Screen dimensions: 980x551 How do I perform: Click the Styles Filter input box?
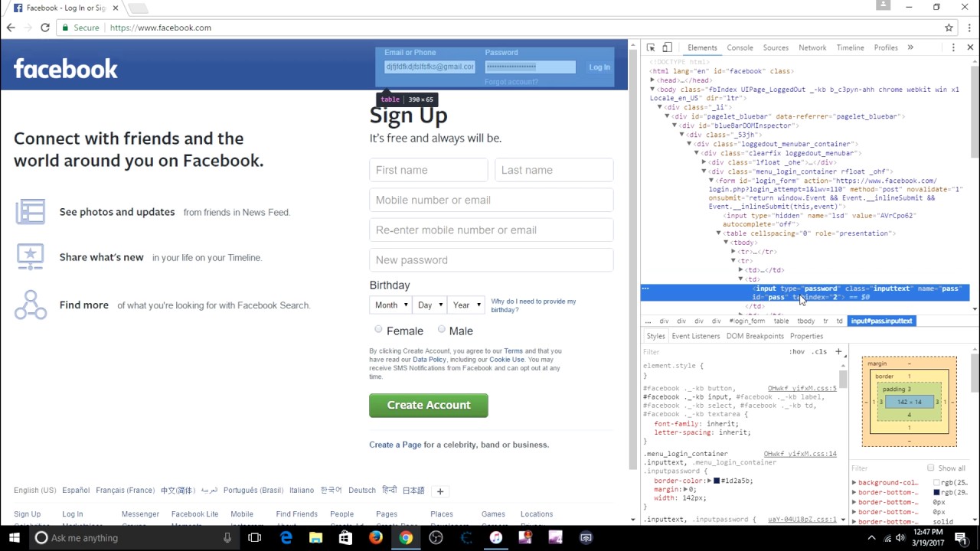click(x=712, y=352)
